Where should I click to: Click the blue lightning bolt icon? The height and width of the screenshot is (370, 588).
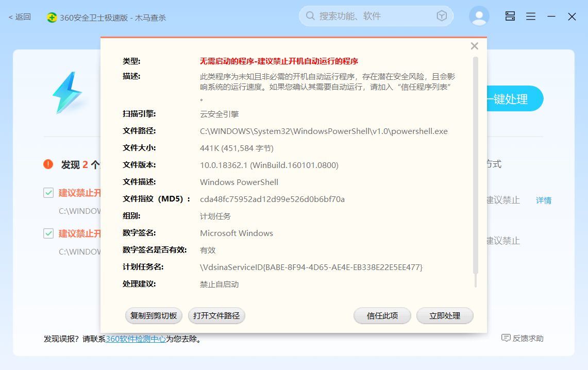pos(67,93)
